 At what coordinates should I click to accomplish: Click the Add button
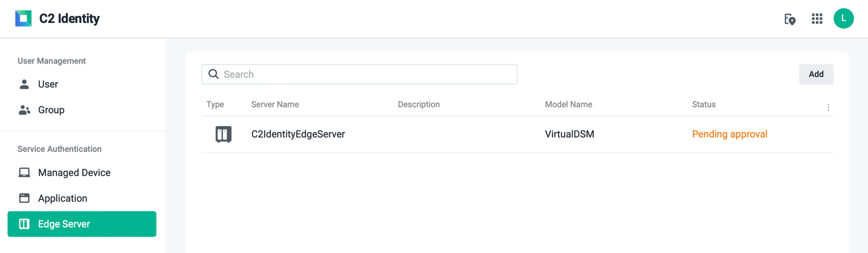tap(816, 74)
